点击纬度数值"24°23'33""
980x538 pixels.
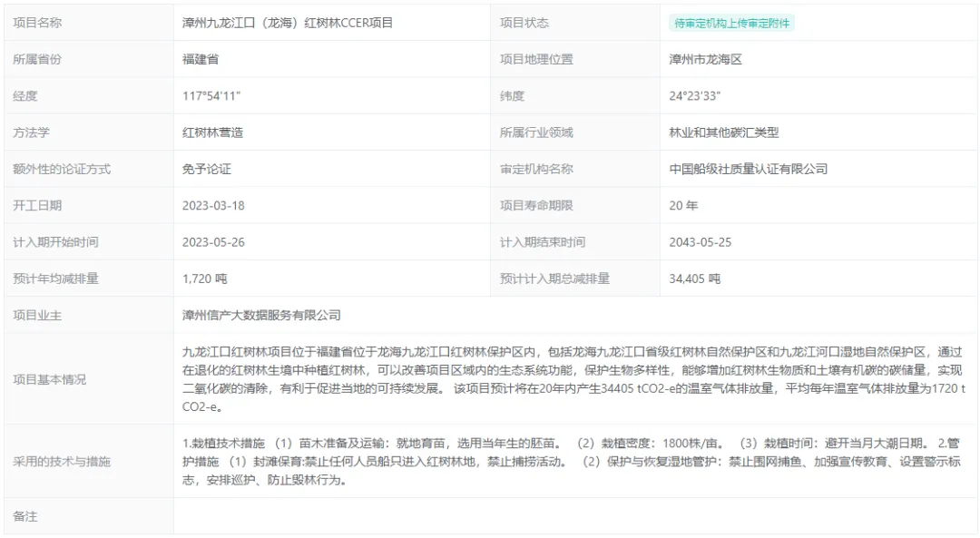(x=699, y=95)
